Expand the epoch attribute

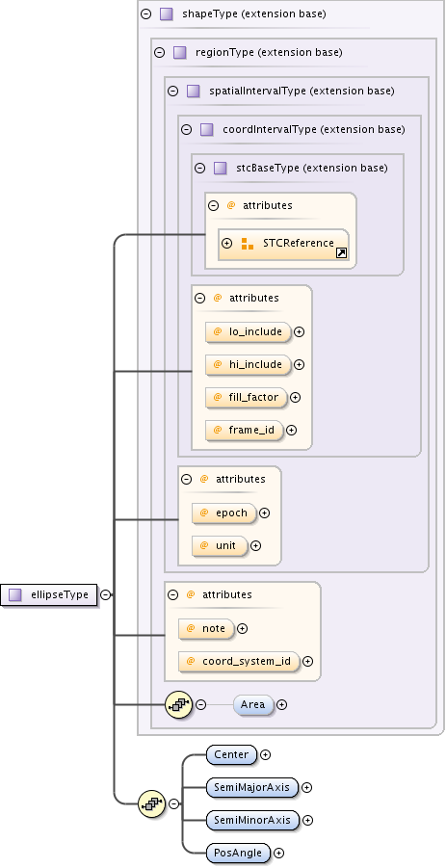click(265, 513)
